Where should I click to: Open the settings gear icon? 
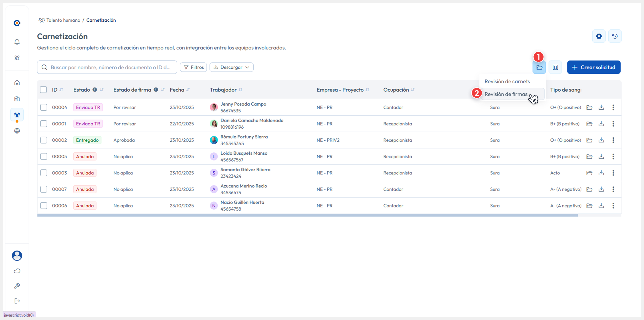599,36
